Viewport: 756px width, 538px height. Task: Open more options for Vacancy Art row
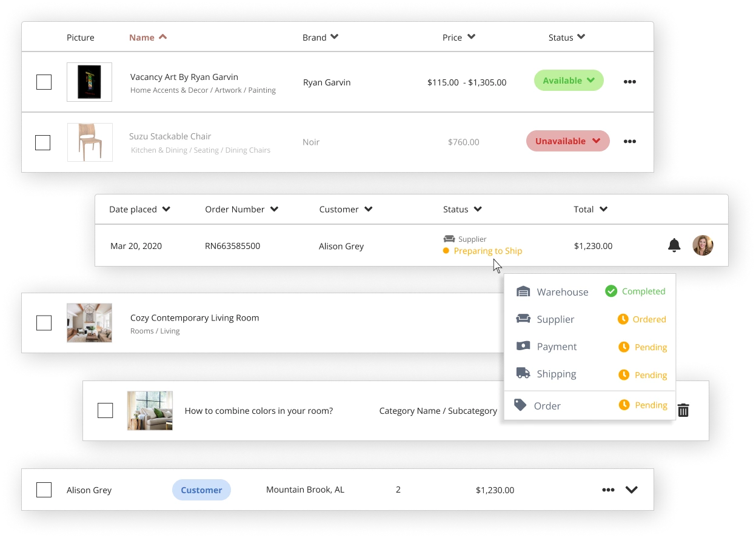coord(630,82)
